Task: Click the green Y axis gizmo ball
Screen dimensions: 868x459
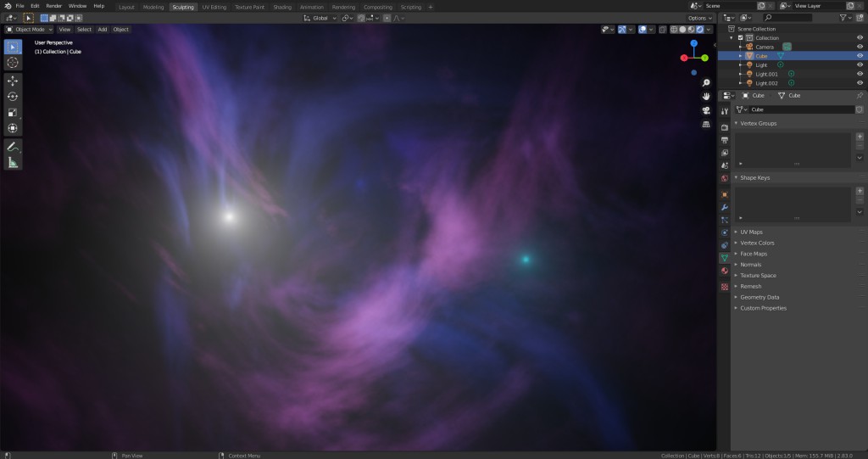Action: pos(704,58)
